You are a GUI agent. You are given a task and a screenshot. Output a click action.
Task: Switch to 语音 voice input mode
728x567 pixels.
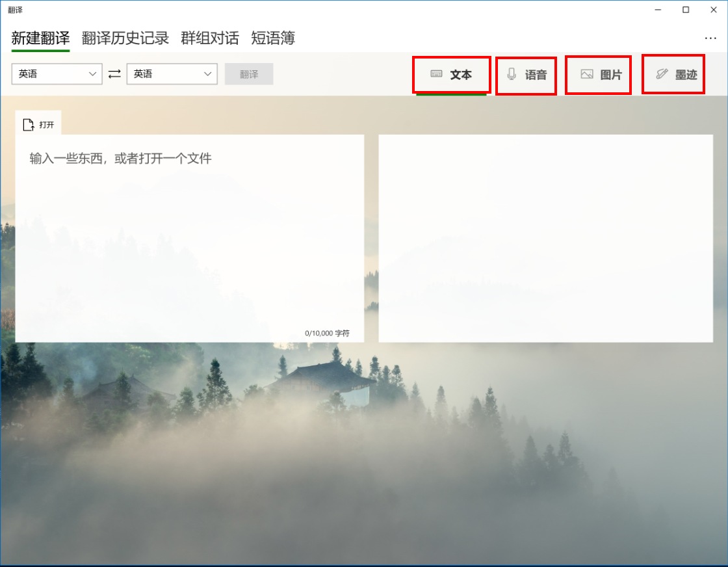pyautogui.click(x=526, y=75)
